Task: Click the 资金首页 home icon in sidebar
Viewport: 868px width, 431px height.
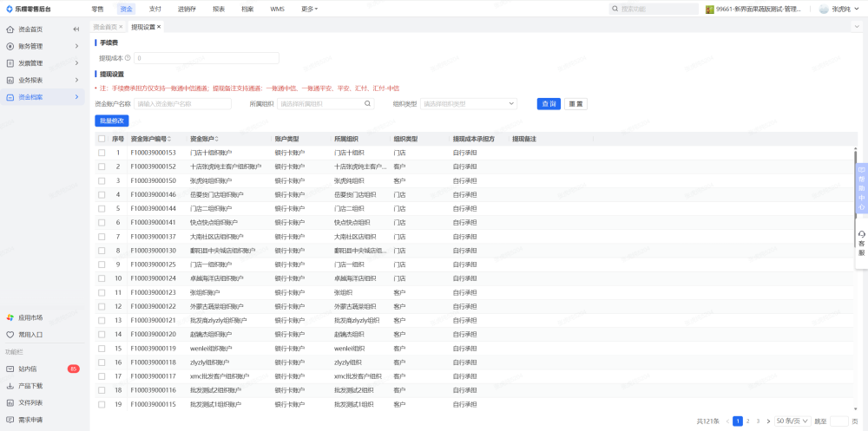Action: click(10, 29)
